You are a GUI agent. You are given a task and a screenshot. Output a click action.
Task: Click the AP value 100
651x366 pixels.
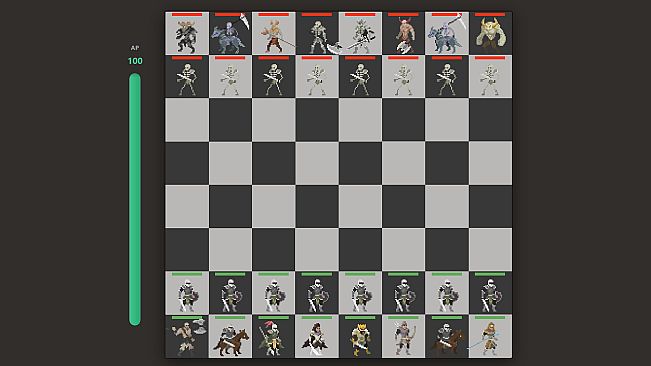(x=135, y=61)
